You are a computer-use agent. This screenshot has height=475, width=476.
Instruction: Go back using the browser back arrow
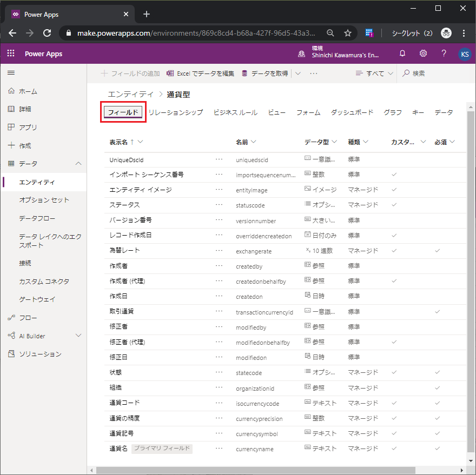[x=12, y=33]
